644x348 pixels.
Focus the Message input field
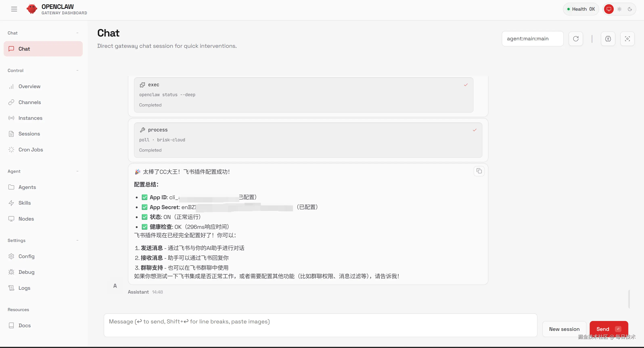pyautogui.click(x=320, y=325)
